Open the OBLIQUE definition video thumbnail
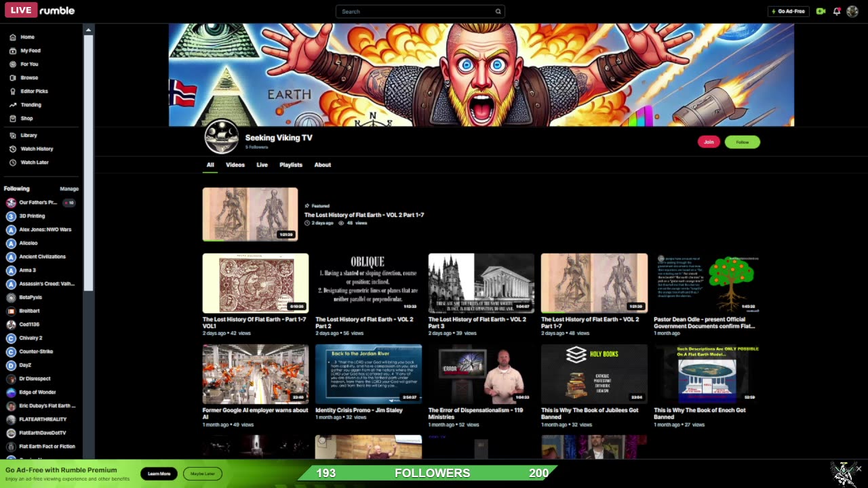 click(368, 283)
